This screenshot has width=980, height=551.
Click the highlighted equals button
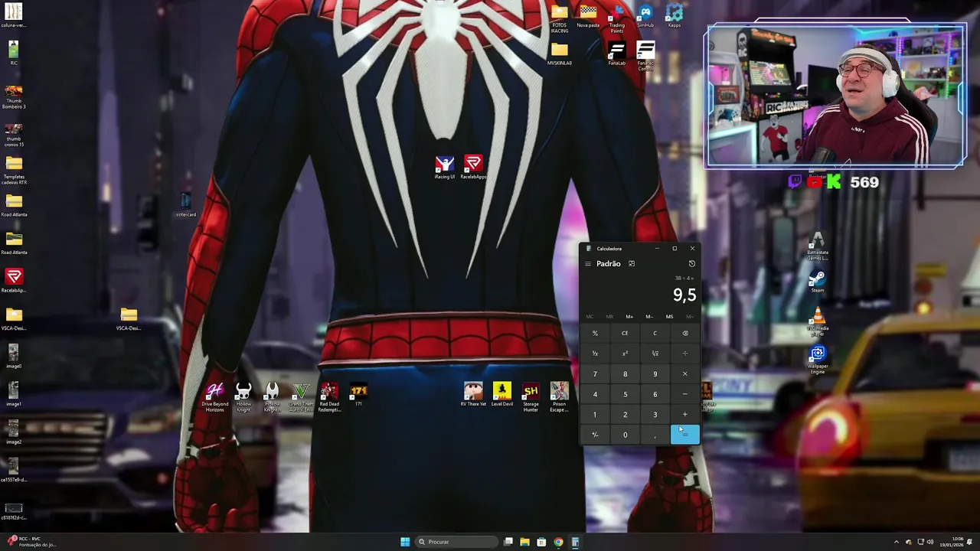click(685, 435)
